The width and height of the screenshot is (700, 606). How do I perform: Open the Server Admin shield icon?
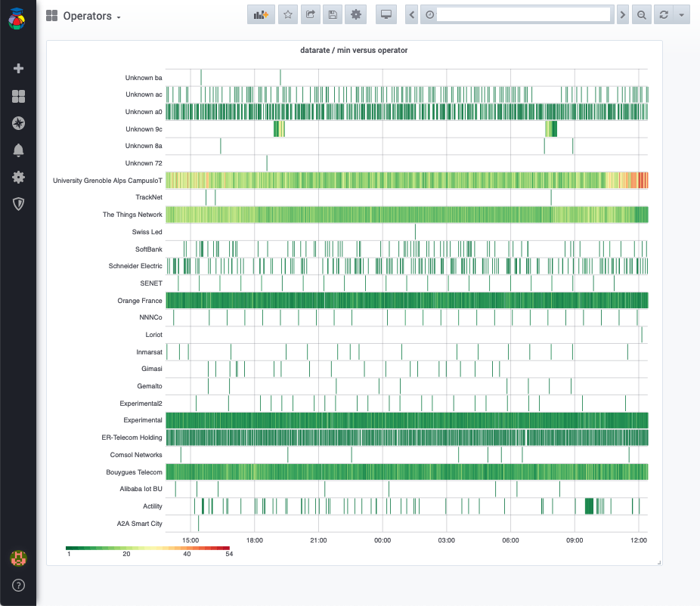click(x=18, y=204)
